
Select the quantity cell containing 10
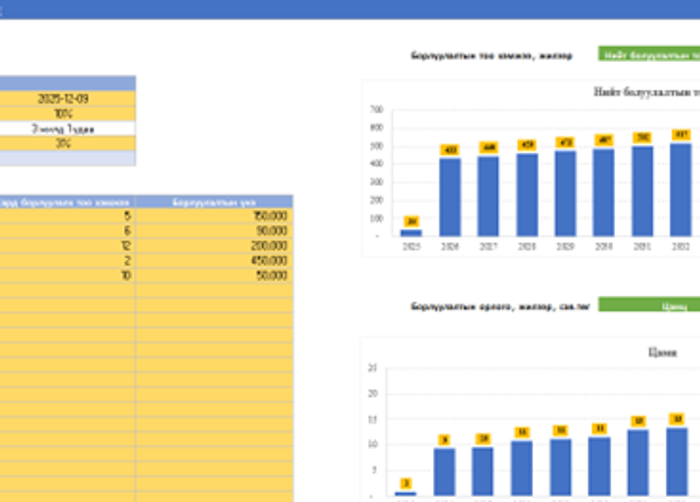pyautogui.click(x=67, y=275)
